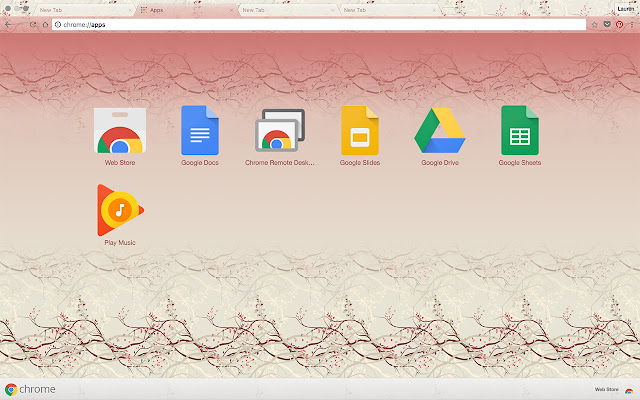Viewport: 640px width, 400px height.
Task: Click the chrome logo in footer
Action: pyautogui.click(x=30, y=389)
